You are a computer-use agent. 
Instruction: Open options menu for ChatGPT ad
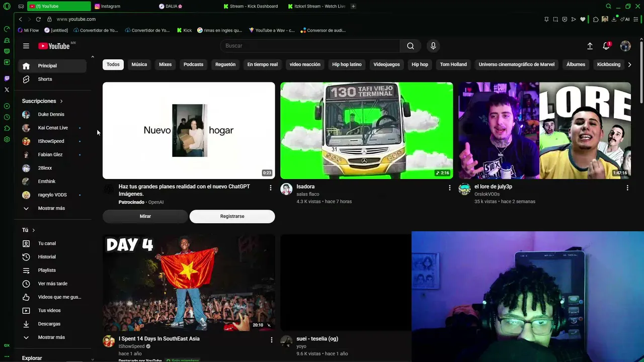(271, 188)
